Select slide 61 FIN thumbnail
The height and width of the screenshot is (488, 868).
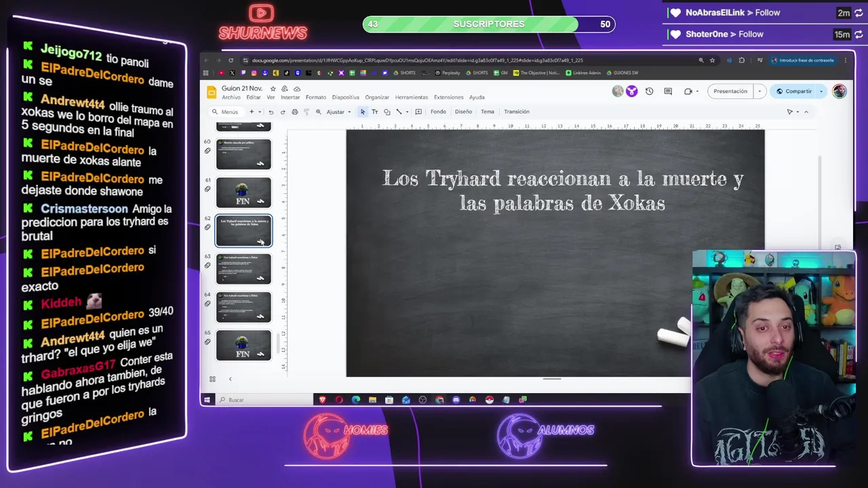coord(243,192)
